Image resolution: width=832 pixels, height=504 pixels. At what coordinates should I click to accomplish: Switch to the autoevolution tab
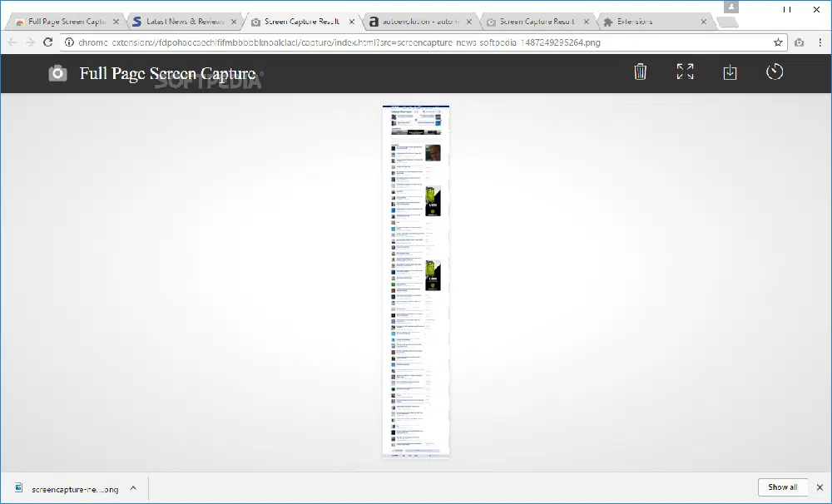[414, 22]
